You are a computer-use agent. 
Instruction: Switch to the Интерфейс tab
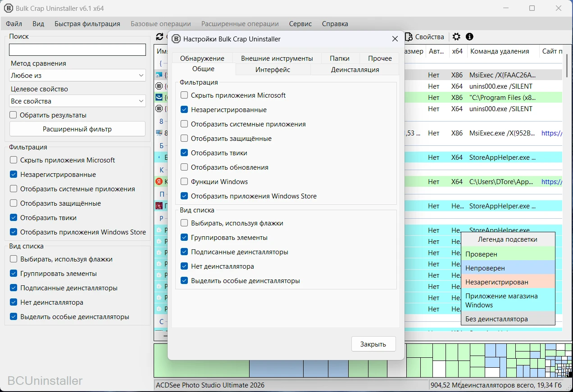[x=273, y=70]
